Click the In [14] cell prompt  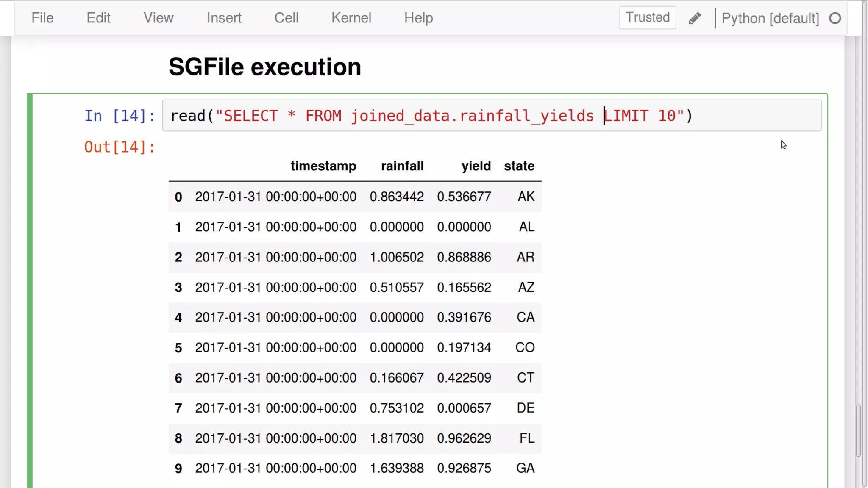120,116
